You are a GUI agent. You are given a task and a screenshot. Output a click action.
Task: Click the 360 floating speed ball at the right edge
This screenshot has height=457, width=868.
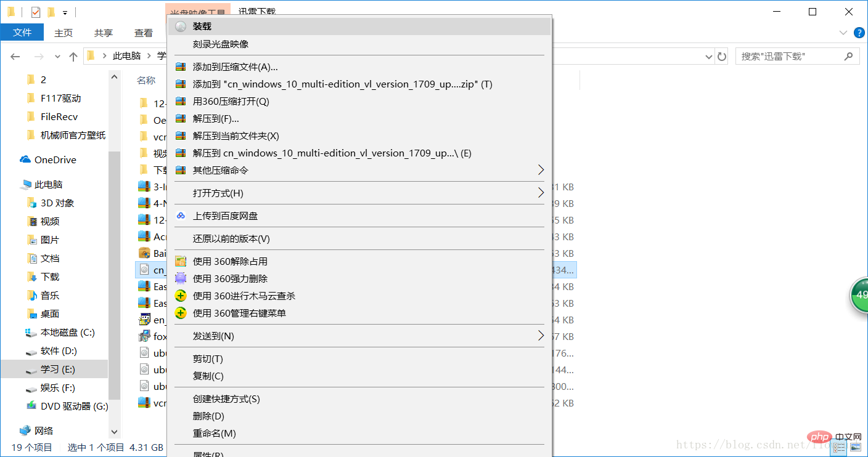[x=859, y=295]
